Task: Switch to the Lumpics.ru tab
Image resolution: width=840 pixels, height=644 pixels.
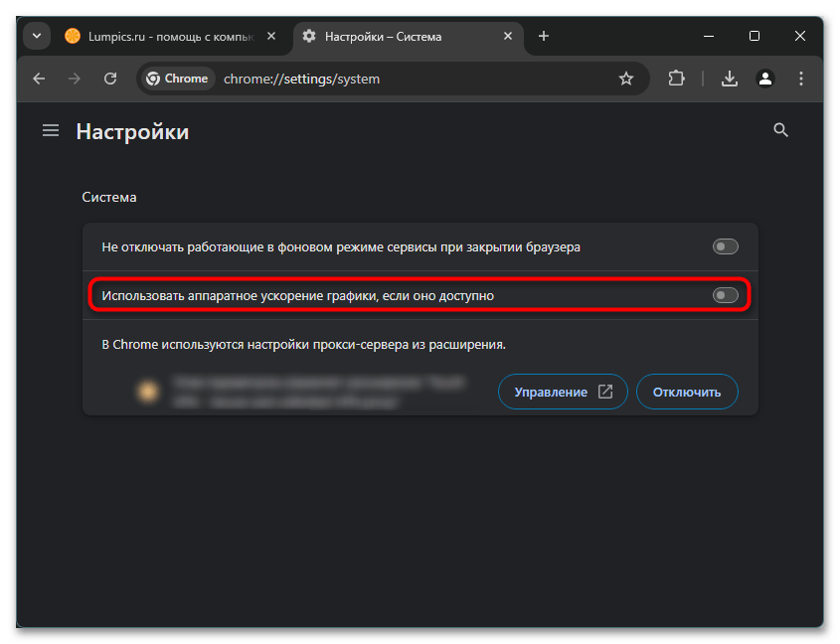Action: (x=170, y=37)
